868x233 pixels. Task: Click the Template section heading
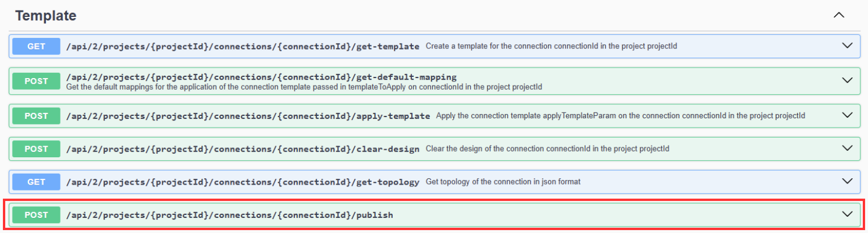click(x=46, y=16)
